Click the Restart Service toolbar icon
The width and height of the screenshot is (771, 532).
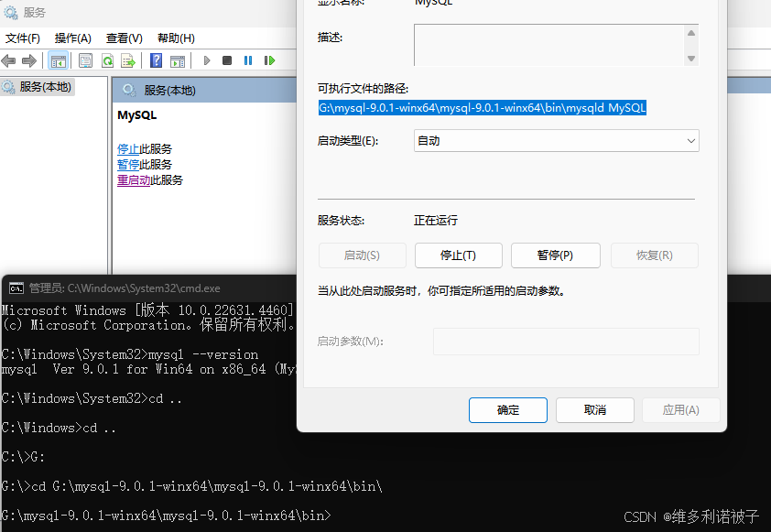tap(269, 60)
